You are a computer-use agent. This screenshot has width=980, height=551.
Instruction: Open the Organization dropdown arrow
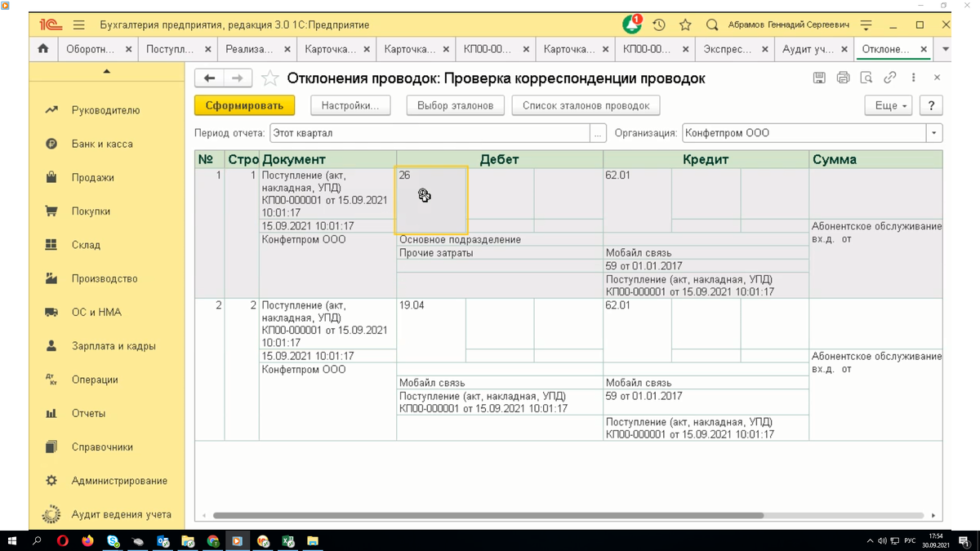[933, 133]
